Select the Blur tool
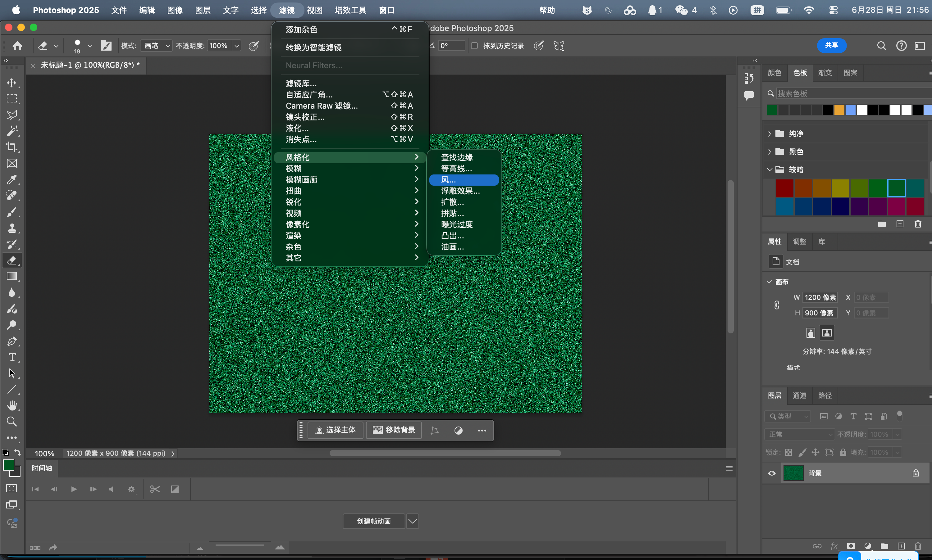This screenshot has height=560, width=932. [x=12, y=292]
